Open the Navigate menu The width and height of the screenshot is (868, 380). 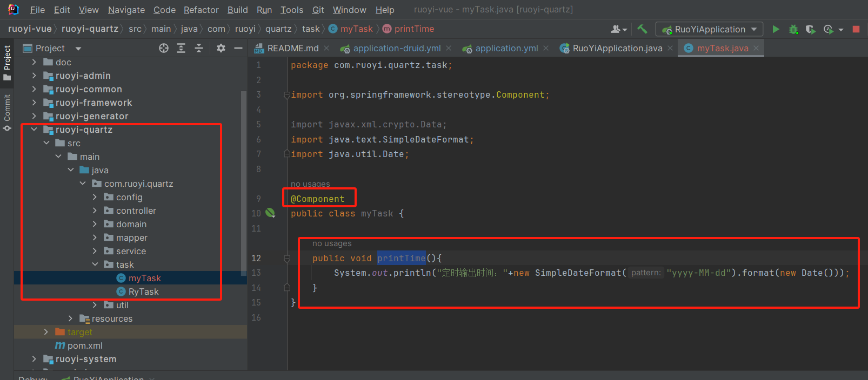(126, 10)
